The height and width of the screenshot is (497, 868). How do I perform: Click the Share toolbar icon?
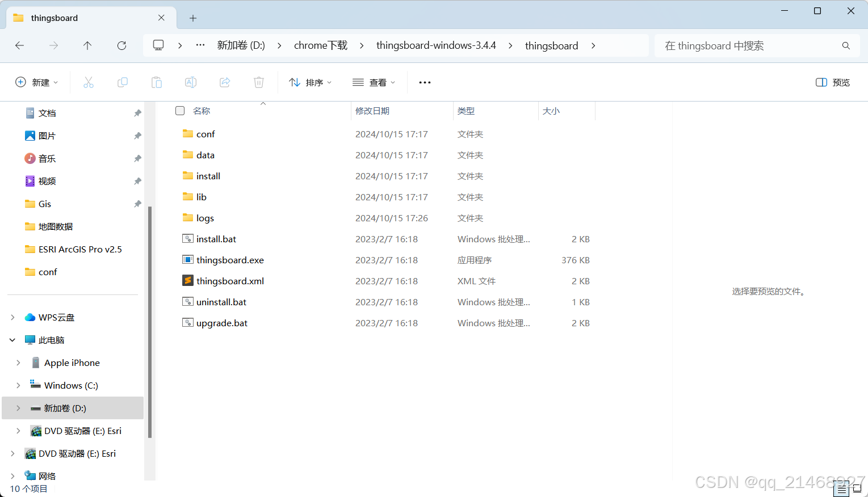pyautogui.click(x=225, y=82)
